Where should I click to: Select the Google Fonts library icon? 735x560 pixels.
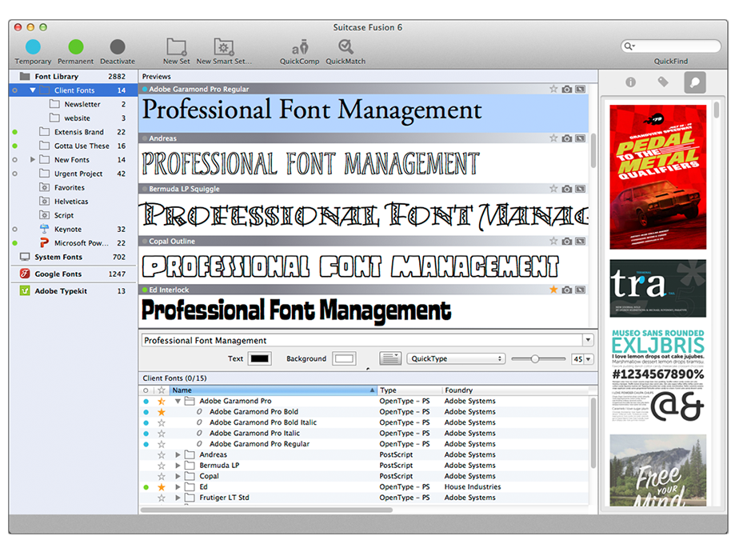point(25,274)
